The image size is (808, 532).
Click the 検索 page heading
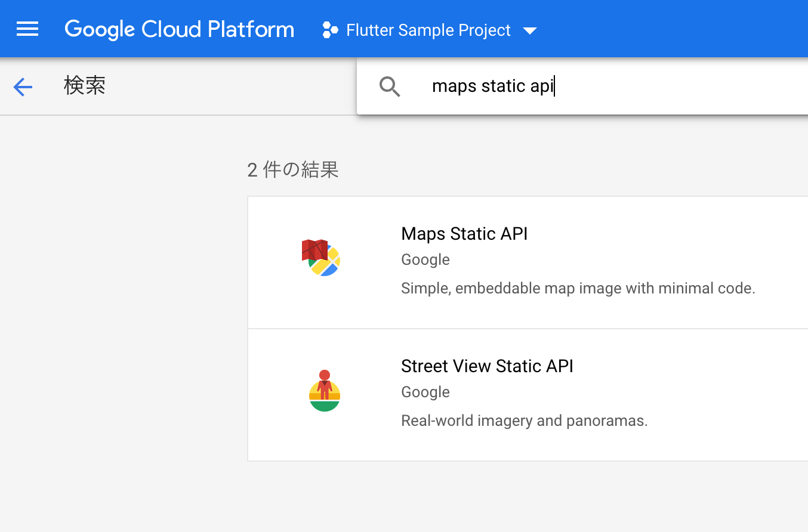coord(85,86)
